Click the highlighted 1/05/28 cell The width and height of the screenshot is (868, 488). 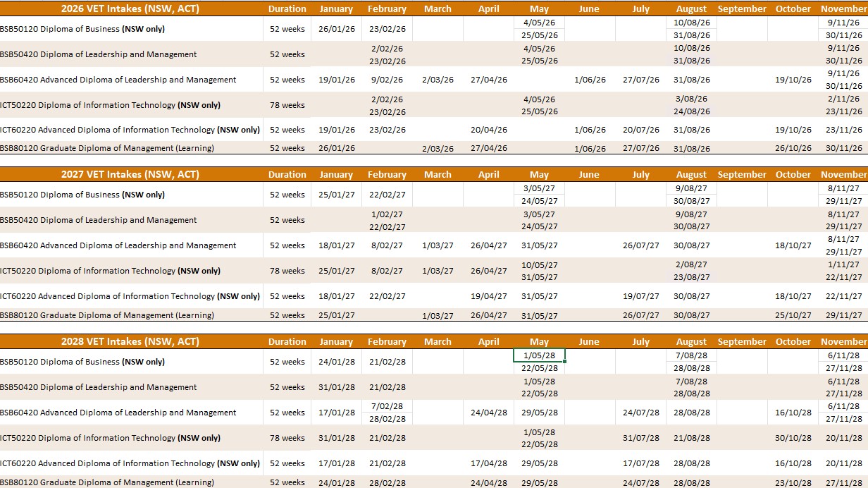pyautogui.click(x=539, y=355)
